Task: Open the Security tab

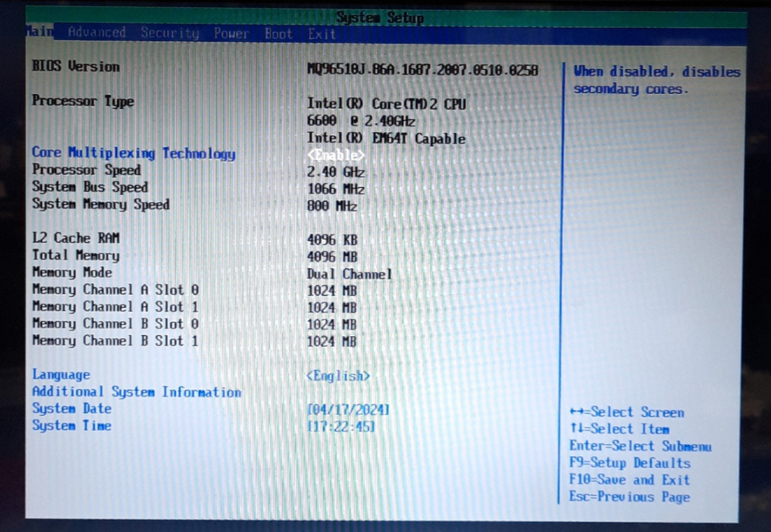Action: click(x=170, y=33)
